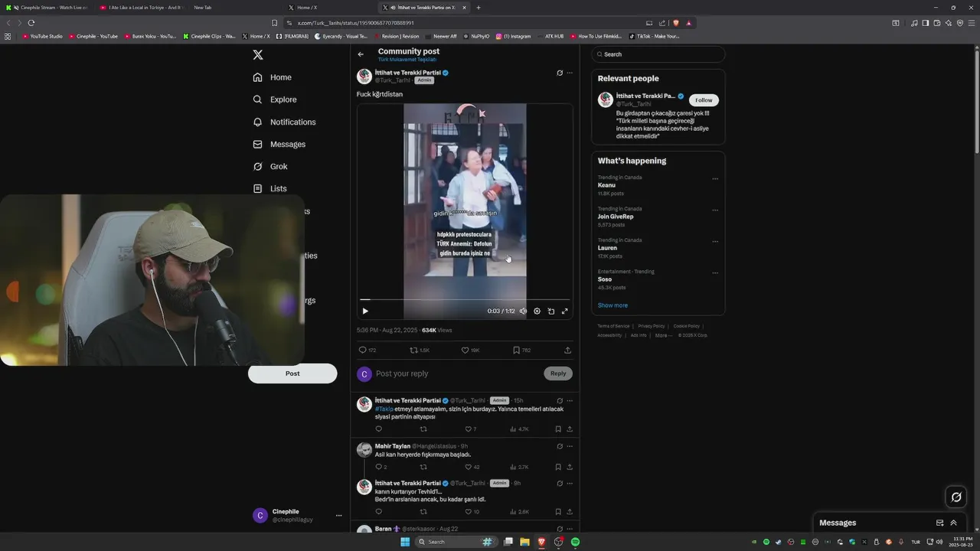Play the video in the post
This screenshot has width=980, height=551.
(365, 311)
